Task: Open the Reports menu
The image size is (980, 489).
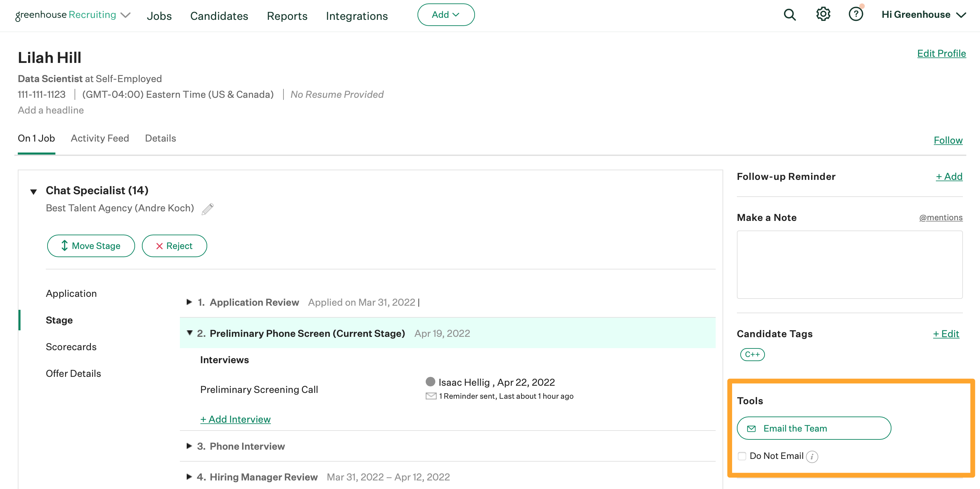Action: tap(287, 16)
